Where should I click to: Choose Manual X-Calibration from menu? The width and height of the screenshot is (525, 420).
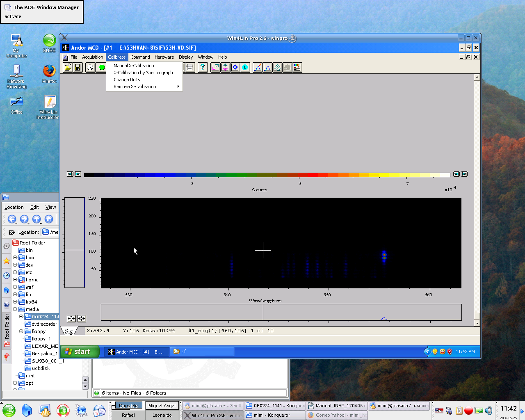pos(134,66)
